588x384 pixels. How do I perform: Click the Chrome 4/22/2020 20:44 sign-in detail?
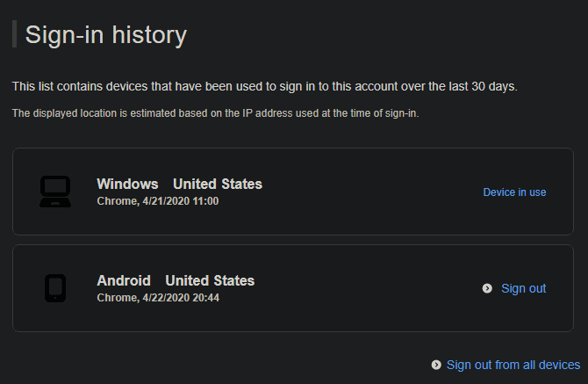tap(157, 298)
